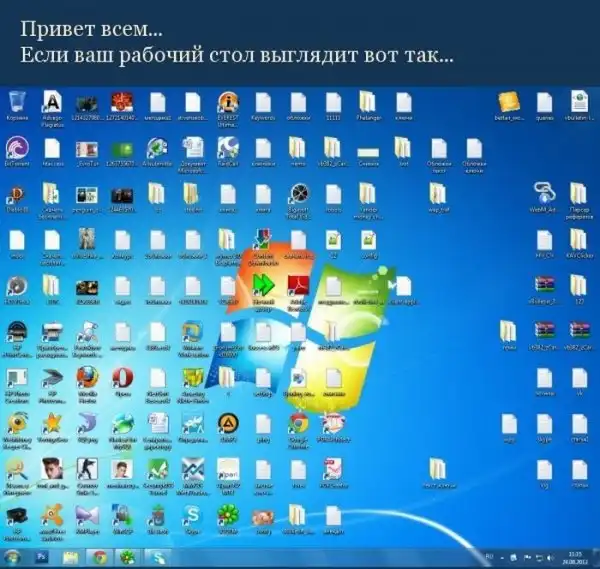Open the AIMP player desktop icon
Viewport: 600px width, 569px height.
pos(228,424)
